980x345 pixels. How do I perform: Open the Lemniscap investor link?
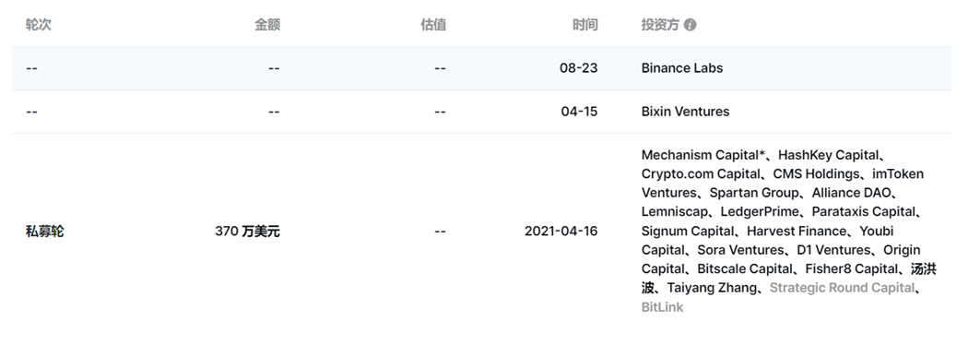674,211
